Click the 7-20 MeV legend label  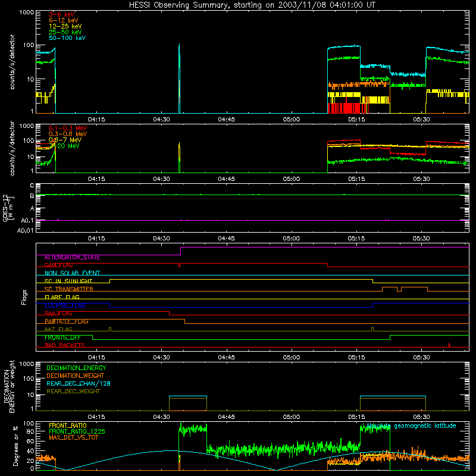64,146
